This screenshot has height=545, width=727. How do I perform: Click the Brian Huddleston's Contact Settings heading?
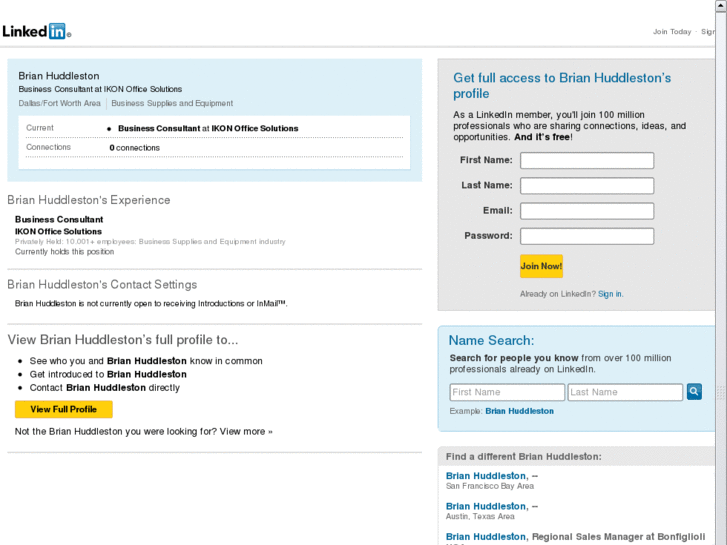[x=102, y=284]
